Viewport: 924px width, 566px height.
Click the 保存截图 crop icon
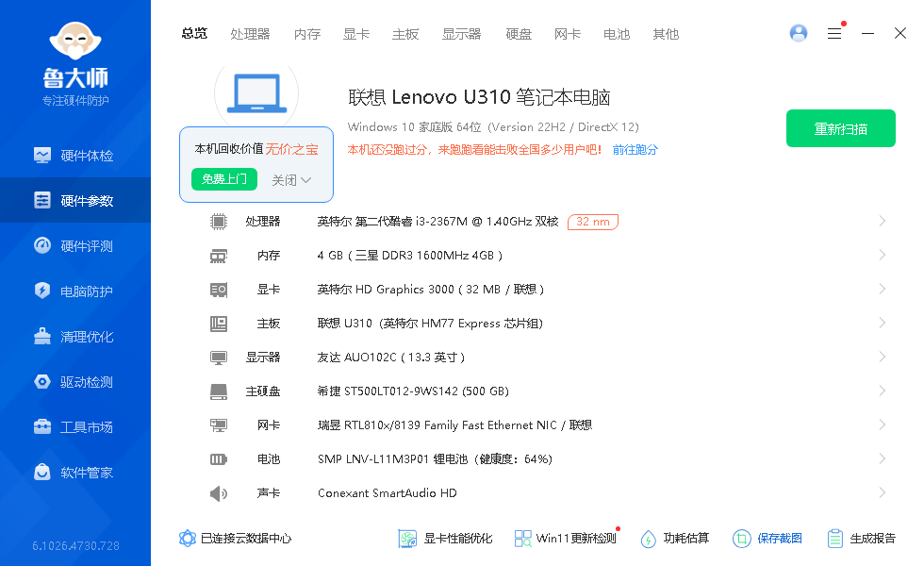[742, 539]
